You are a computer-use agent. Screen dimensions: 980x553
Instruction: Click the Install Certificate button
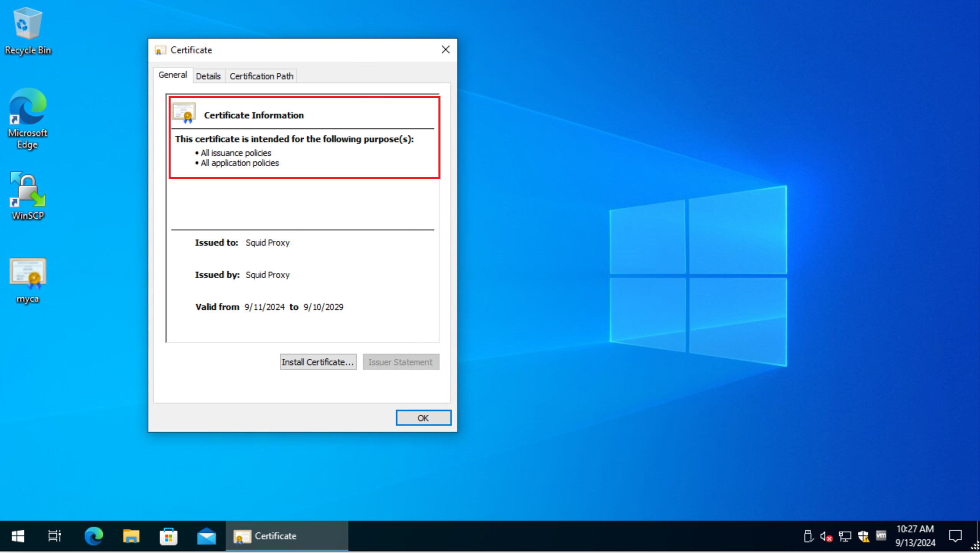318,362
